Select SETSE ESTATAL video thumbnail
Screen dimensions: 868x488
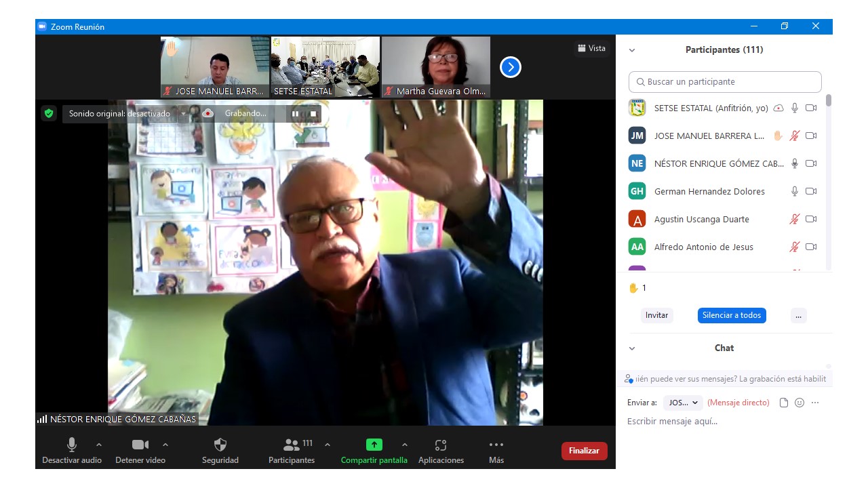325,66
